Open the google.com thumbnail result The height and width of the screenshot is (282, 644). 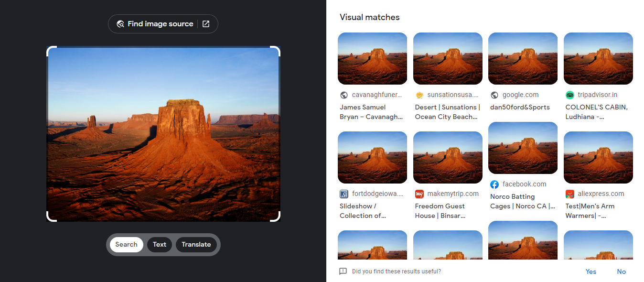point(523,58)
